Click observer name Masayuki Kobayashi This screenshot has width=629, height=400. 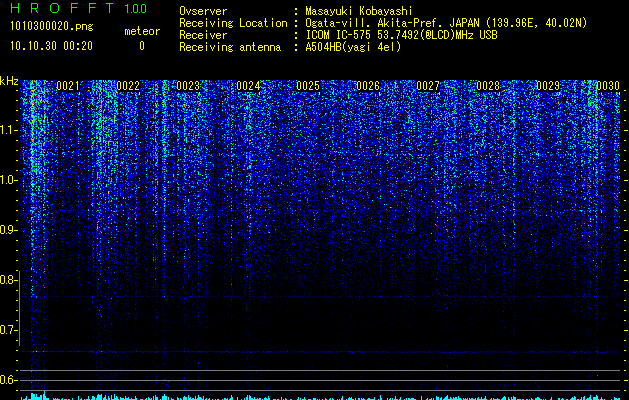tap(359, 11)
